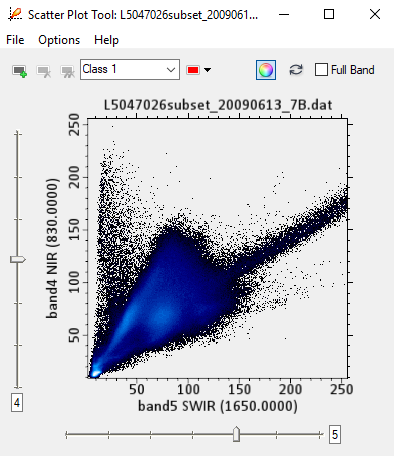Enable the Full Band checkbox
394x456 pixels.
pyautogui.click(x=321, y=70)
